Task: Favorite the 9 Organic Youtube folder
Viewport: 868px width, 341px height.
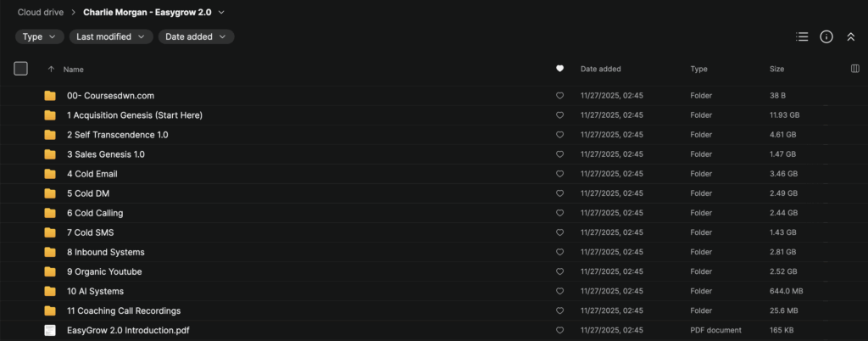Action: [559, 271]
